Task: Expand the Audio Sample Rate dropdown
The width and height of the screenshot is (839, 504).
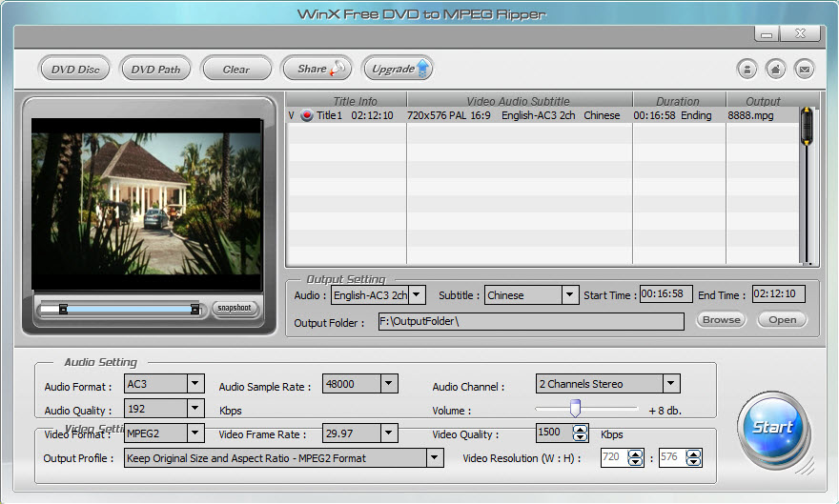Action: coord(389,384)
